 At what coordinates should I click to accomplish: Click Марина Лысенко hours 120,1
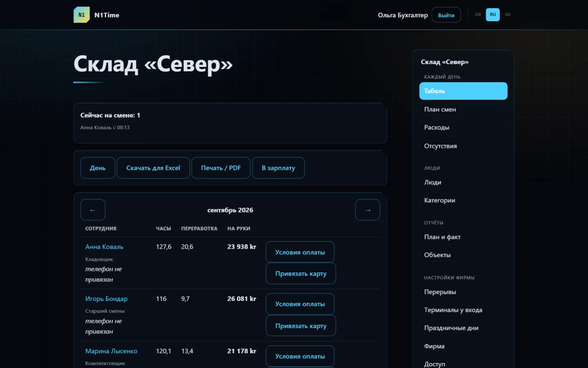click(x=164, y=351)
